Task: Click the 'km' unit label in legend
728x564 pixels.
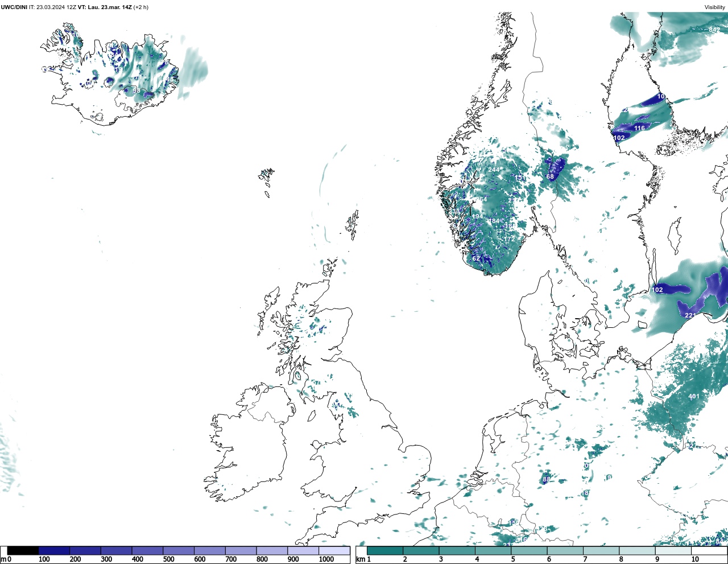Action: (x=359, y=559)
